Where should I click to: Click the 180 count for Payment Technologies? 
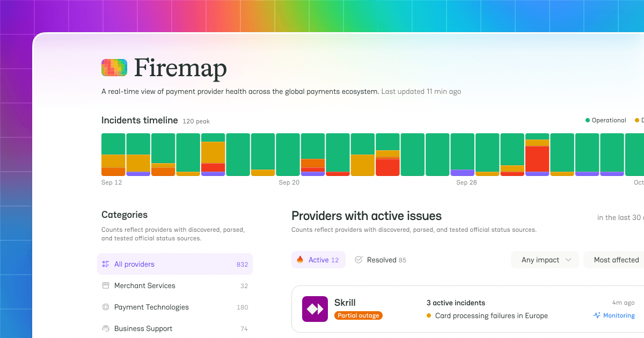point(242,307)
